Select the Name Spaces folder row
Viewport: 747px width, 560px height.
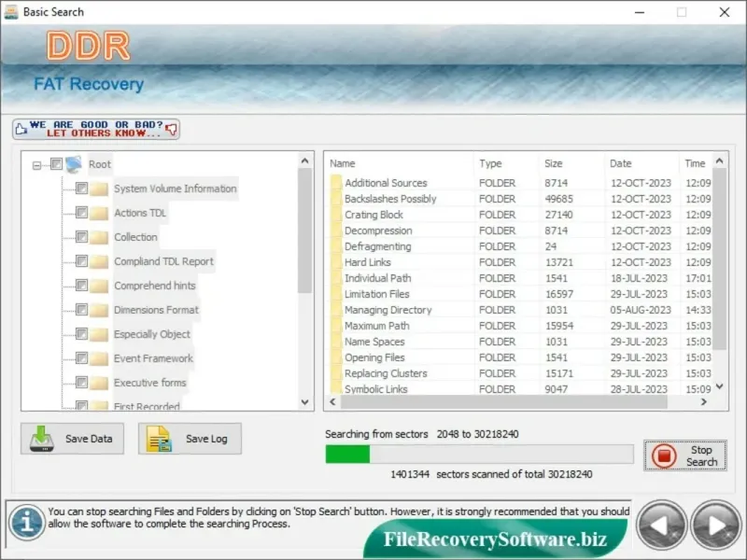coord(519,342)
